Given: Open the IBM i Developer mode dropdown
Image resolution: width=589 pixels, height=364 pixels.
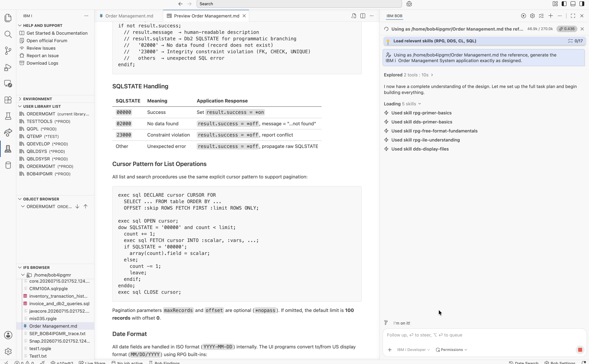Looking at the screenshot, I should [x=413, y=350].
